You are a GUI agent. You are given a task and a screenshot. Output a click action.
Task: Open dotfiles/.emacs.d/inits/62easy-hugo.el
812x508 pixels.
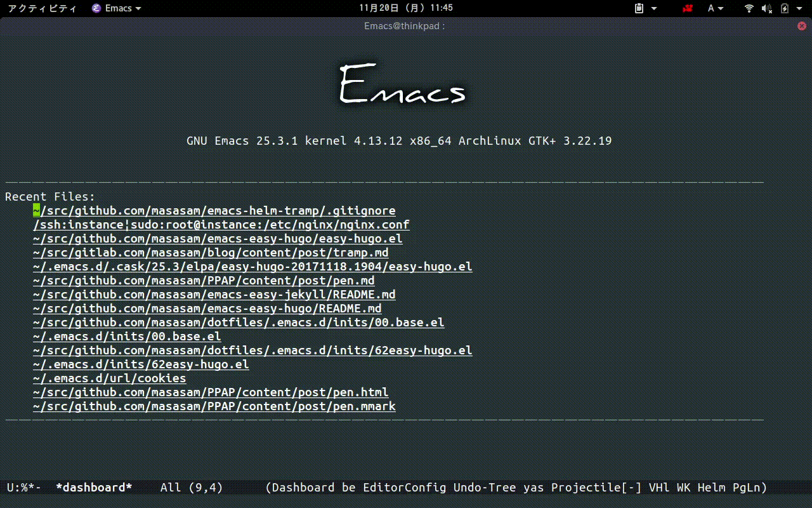(252, 351)
